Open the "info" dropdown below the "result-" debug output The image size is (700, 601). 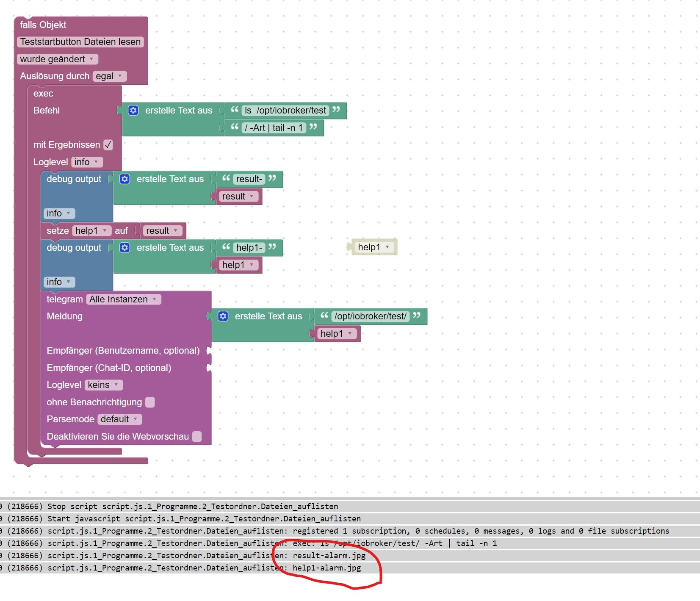59,213
